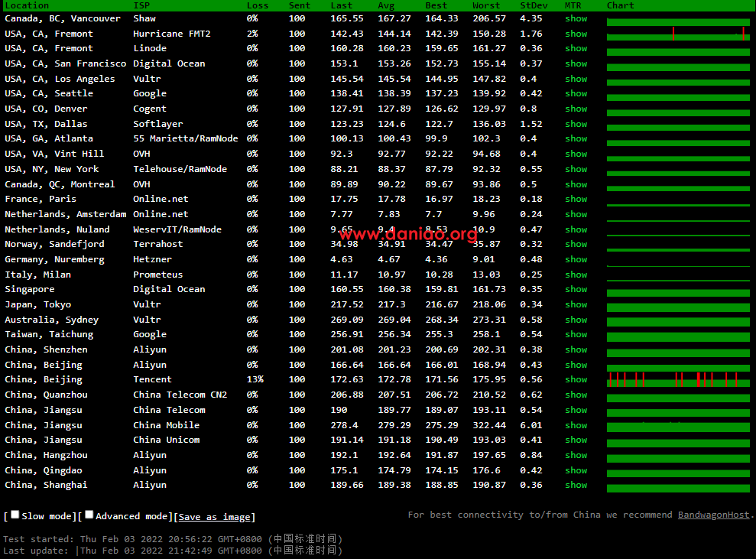Select the 322.44 worst latency value

coord(489,425)
